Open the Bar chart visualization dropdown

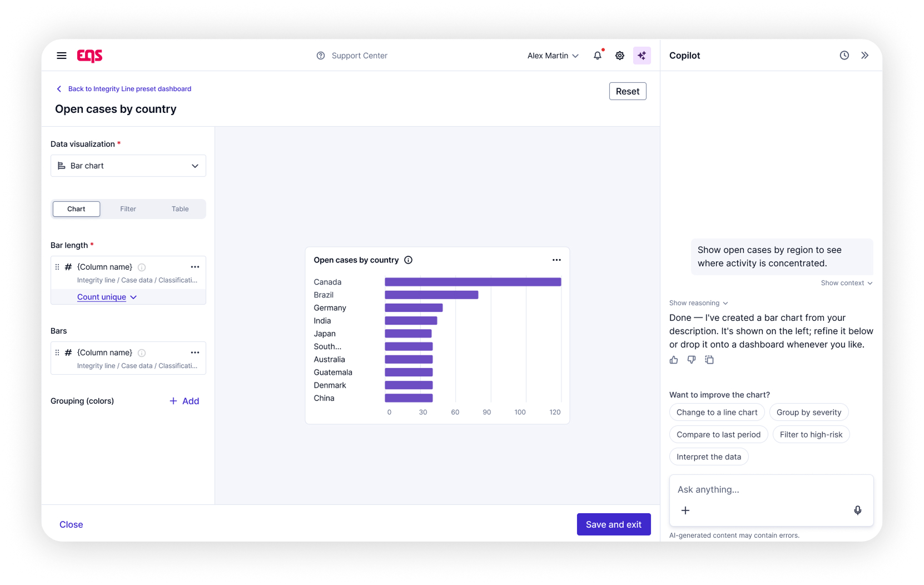point(128,166)
